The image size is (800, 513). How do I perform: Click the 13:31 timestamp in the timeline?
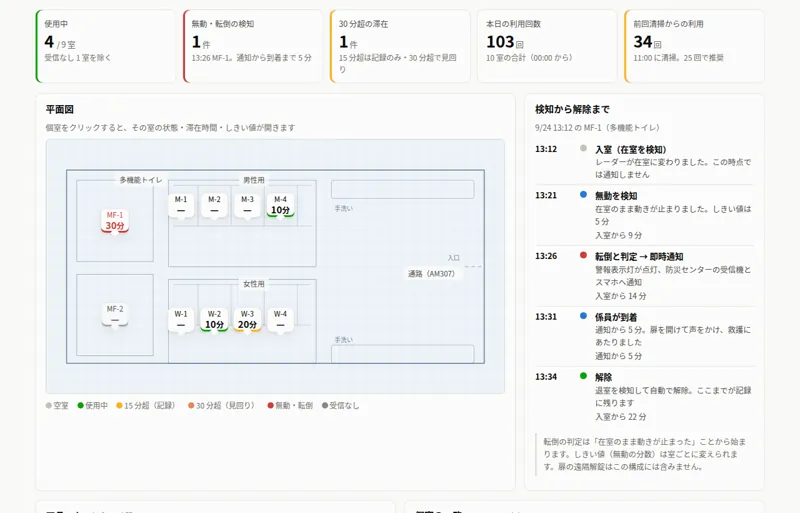[x=546, y=317]
